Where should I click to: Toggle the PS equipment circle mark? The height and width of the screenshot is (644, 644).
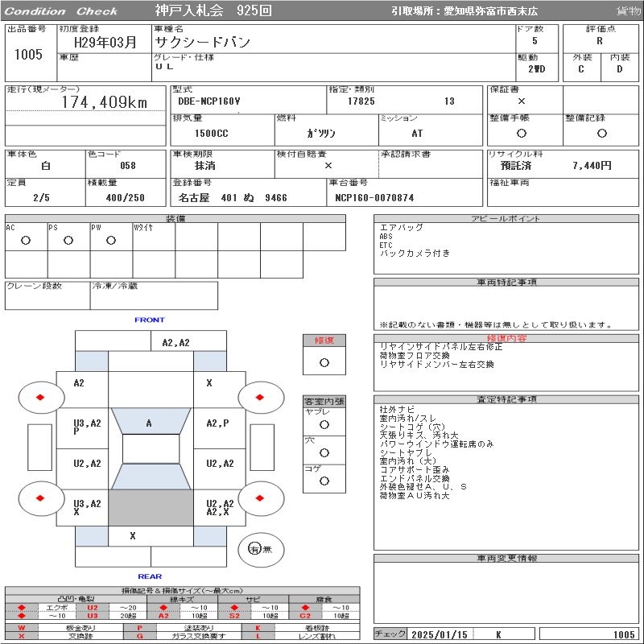[68, 240]
